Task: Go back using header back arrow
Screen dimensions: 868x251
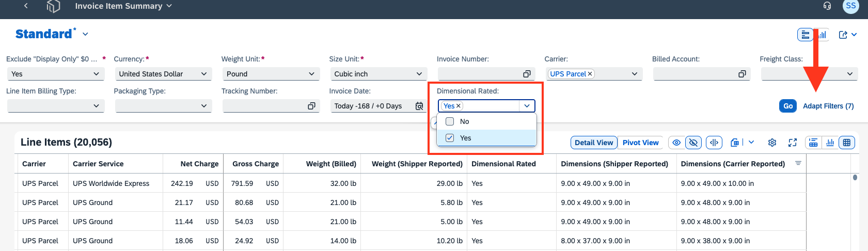Action: pos(26,6)
